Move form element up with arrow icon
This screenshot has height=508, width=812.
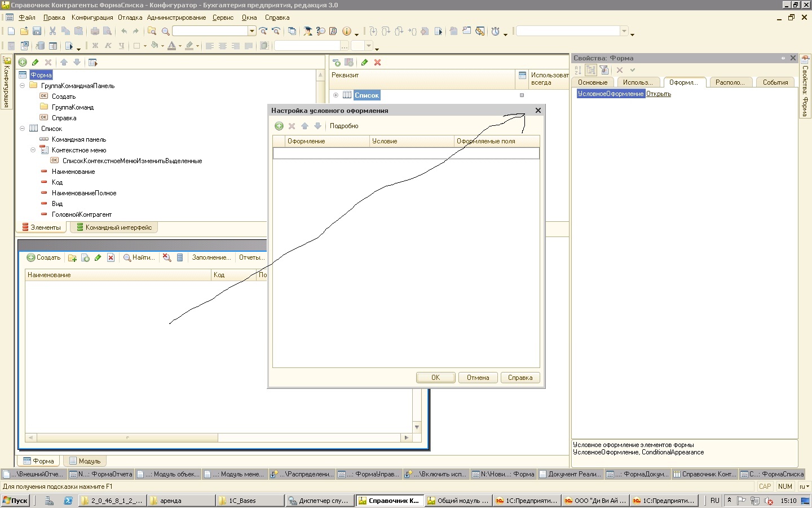64,62
